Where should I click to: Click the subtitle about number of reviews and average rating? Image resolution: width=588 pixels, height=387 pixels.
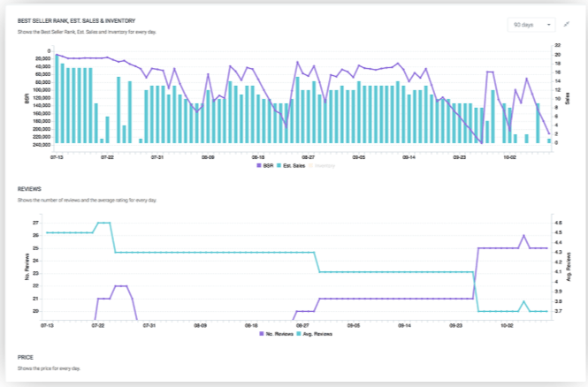(87, 201)
